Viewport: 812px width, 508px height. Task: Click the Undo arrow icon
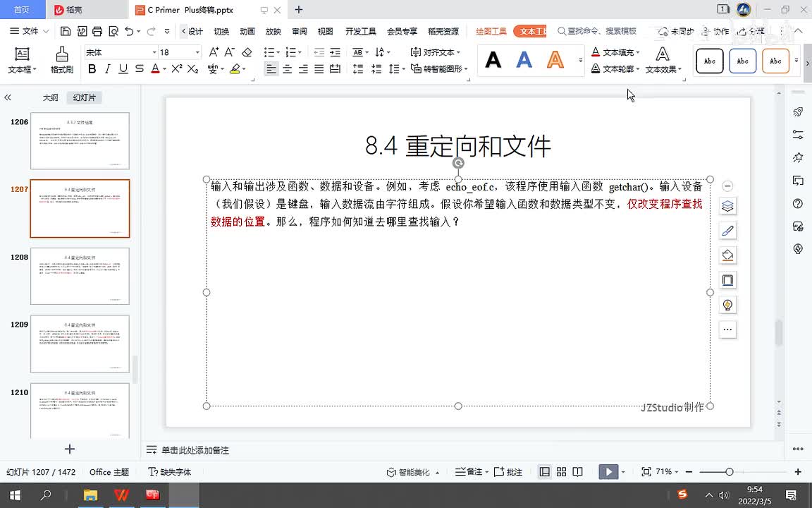pos(130,31)
